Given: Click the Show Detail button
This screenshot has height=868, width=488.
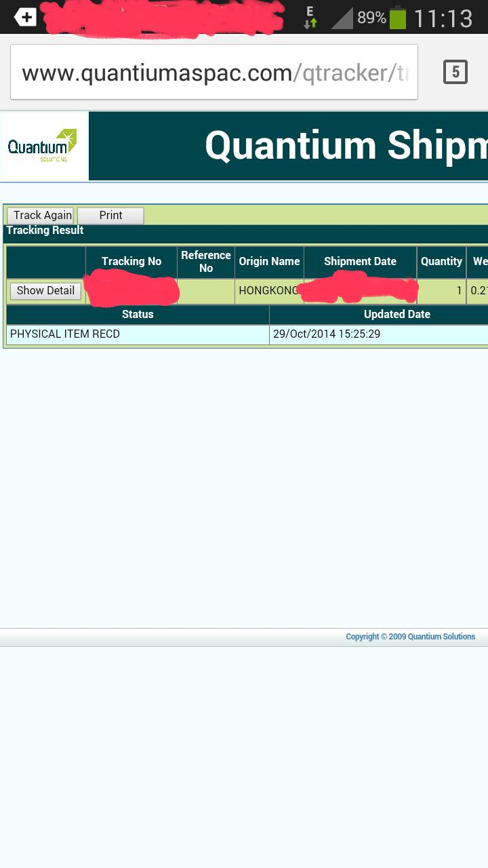Looking at the screenshot, I should (x=45, y=291).
